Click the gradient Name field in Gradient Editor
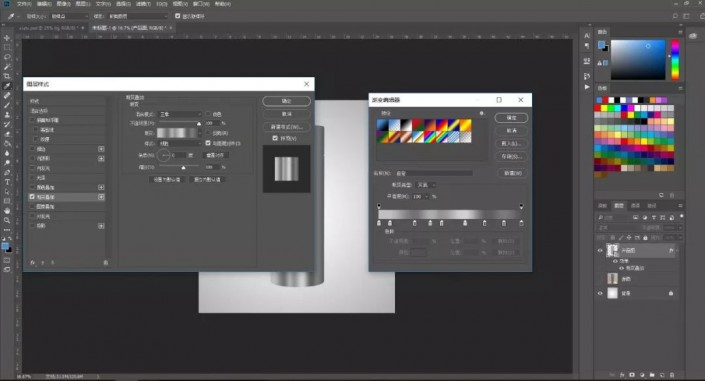 point(434,173)
